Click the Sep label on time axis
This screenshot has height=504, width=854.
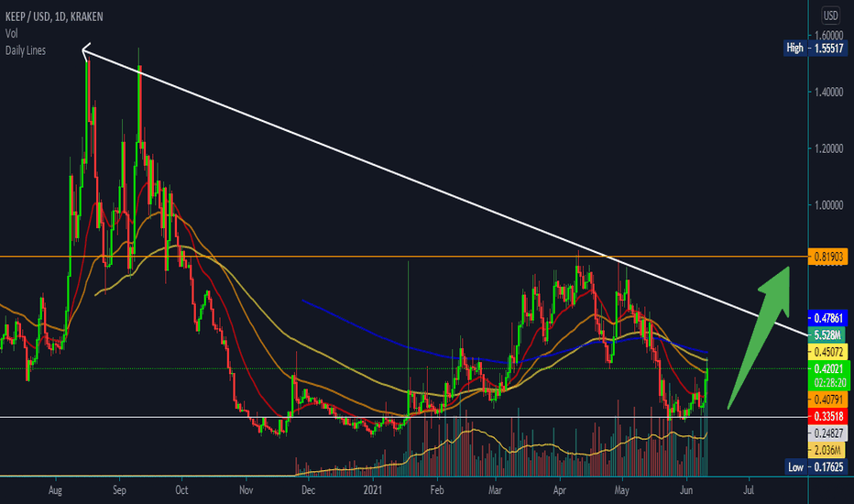[119, 490]
